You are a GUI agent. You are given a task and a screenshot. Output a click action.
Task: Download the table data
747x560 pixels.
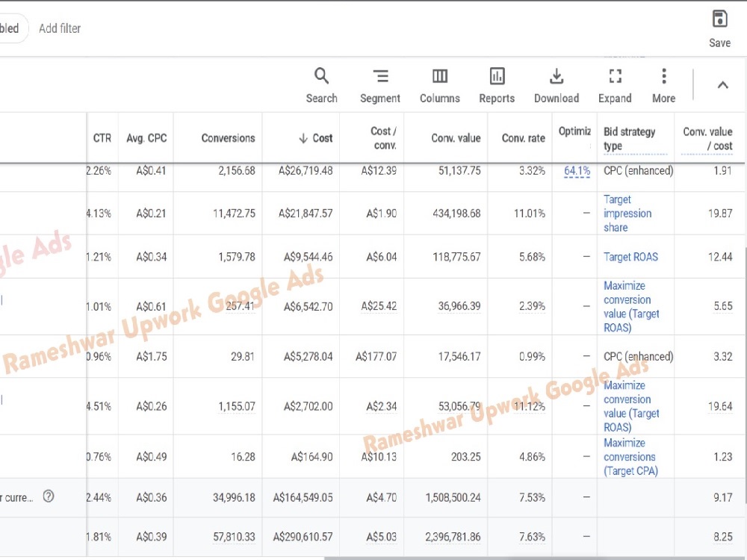557,85
